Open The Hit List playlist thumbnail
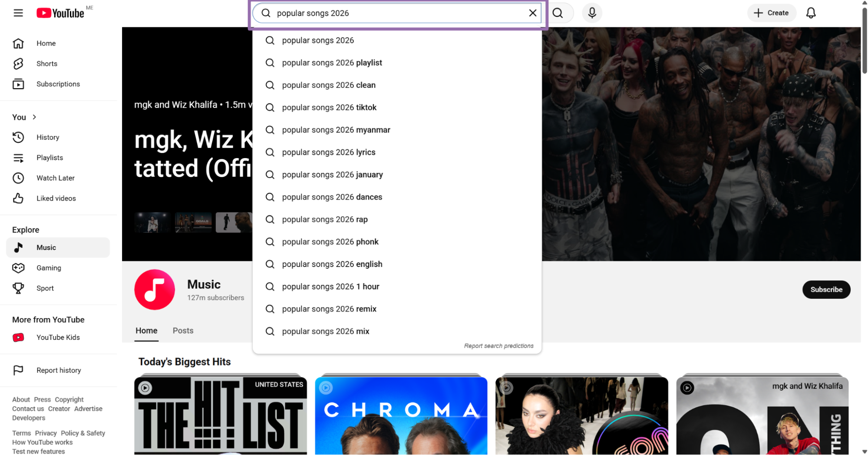The height and width of the screenshot is (455, 868). tap(221, 415)
